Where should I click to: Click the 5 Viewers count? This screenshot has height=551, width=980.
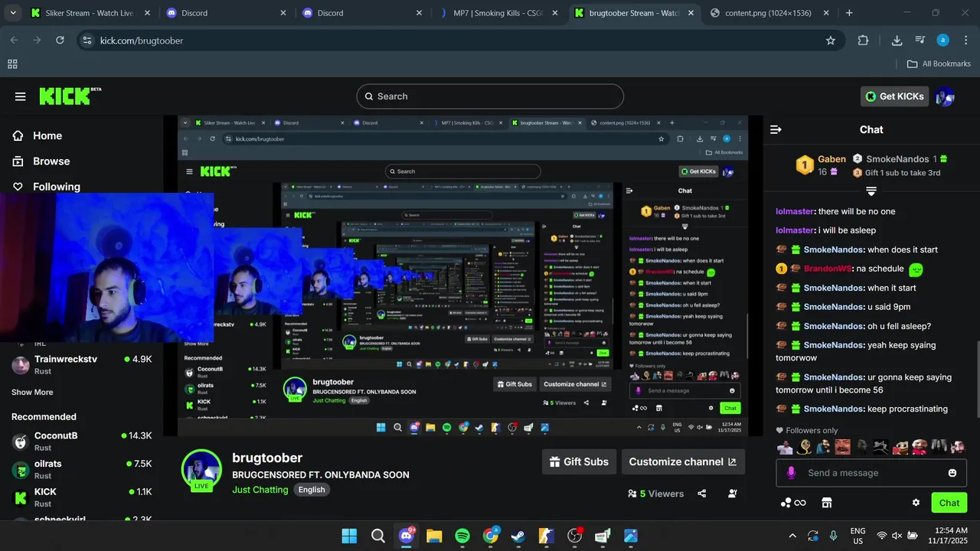[x=656, y=494]
